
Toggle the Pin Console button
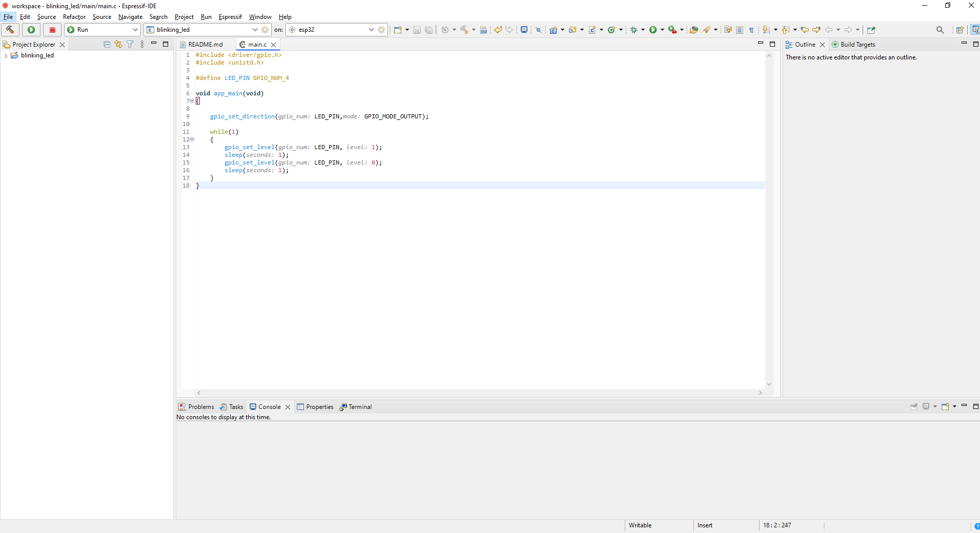pos(913,406)
